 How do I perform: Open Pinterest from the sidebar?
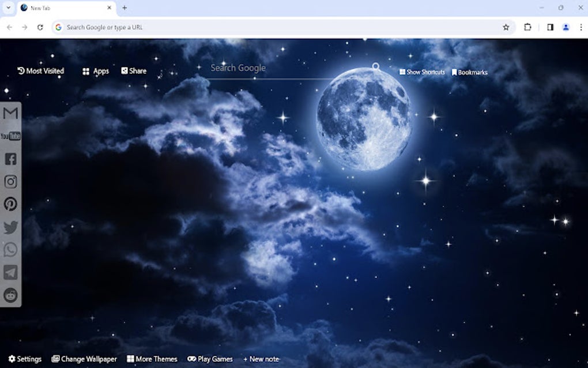(x=10, y=204)
